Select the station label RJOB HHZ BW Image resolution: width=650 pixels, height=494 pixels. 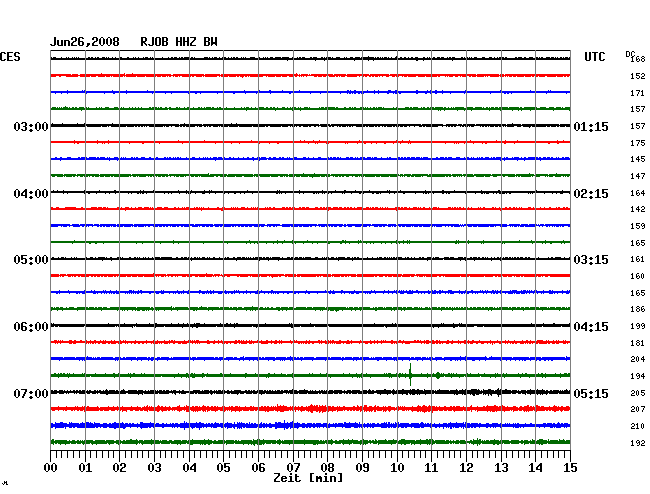pyautogui.click(x=179, y=42)
